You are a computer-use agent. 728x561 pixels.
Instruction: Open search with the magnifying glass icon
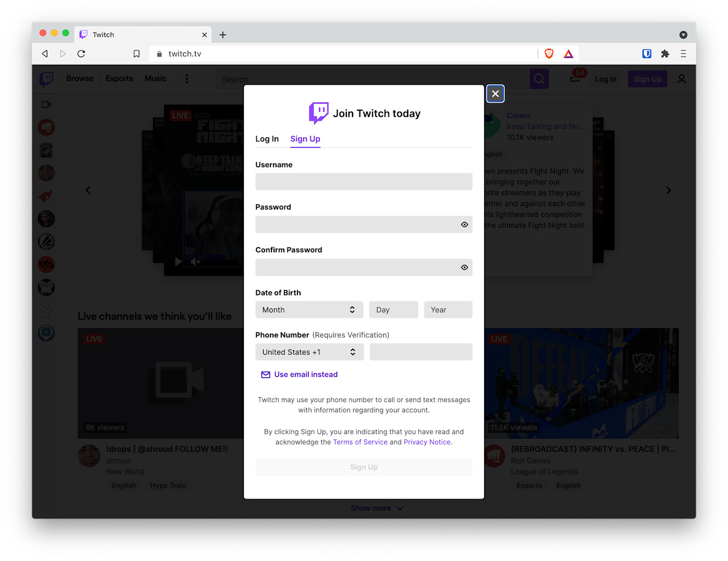(539, 79)
